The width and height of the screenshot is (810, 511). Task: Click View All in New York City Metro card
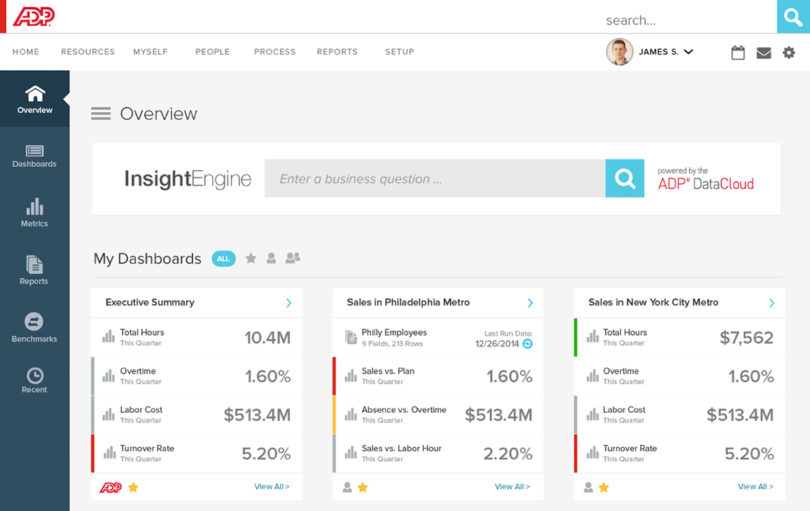[755, 487]
